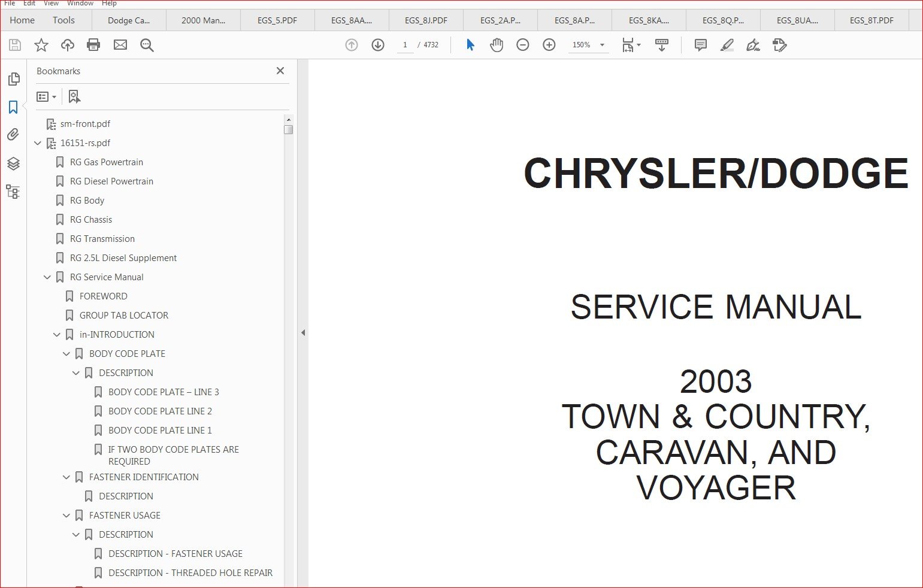Click the scrolling mode keyboard icon
The width and height of the screenshot is (923, 588).
662,45
